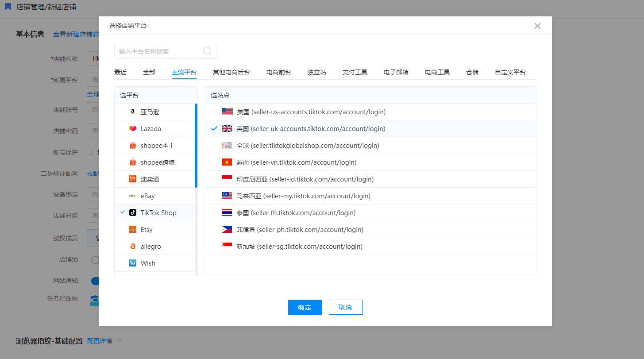The height and width of the screenshot is (359, 644).
Task: Select the United States (美国) site
Action: click(x=311, y=112)
